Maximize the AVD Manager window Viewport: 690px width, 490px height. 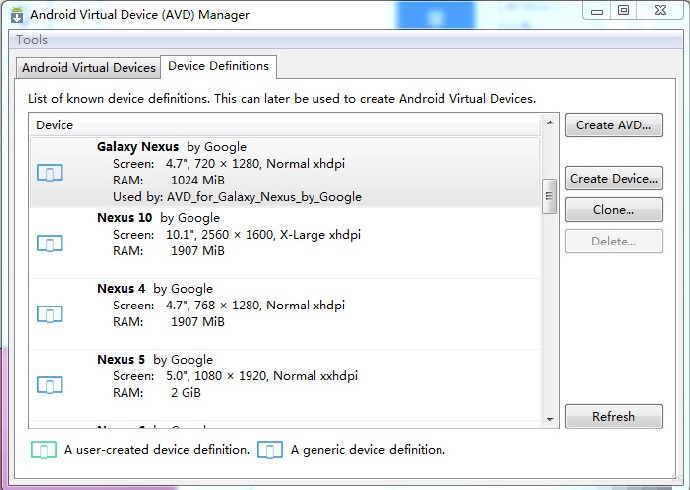(623, 11)
